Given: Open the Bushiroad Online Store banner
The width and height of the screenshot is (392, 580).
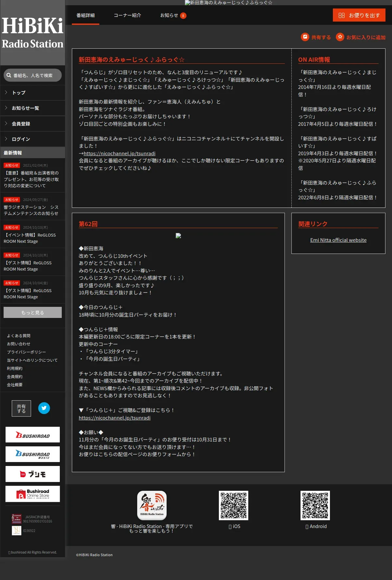Looking at the screenshot, I should point(33,494).
